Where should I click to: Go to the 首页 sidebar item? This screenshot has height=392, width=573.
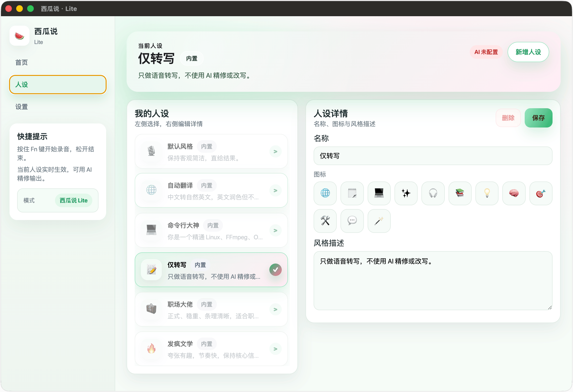(x=22, y=63)
